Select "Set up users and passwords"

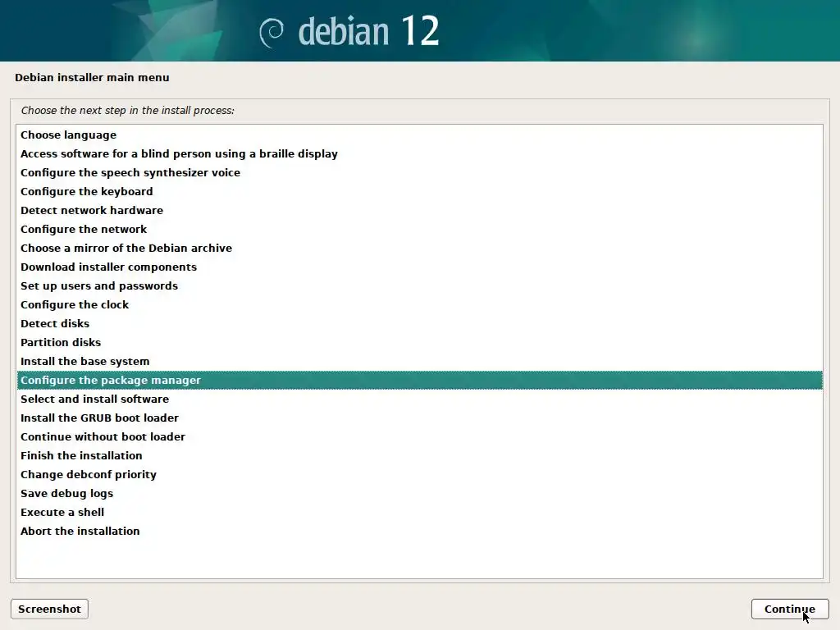419,285
